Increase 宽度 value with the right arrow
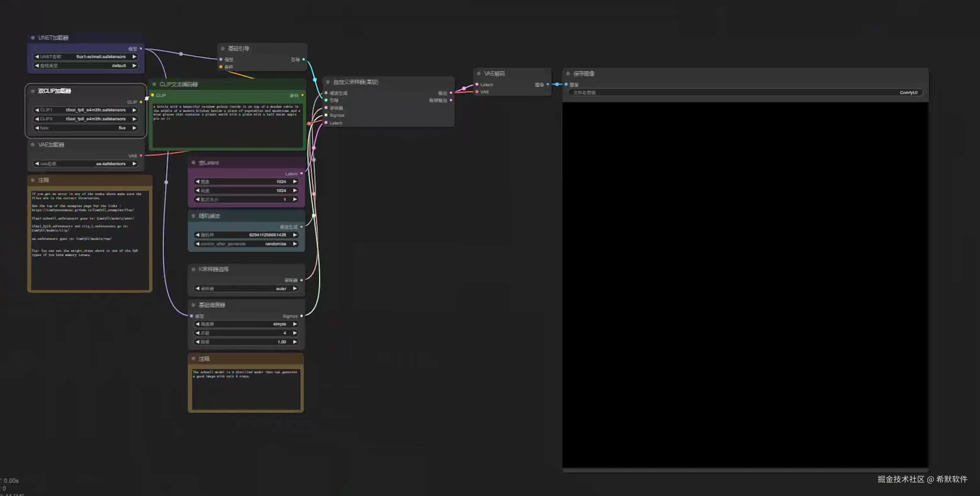The image size is (980, 496). click(295, 182)
